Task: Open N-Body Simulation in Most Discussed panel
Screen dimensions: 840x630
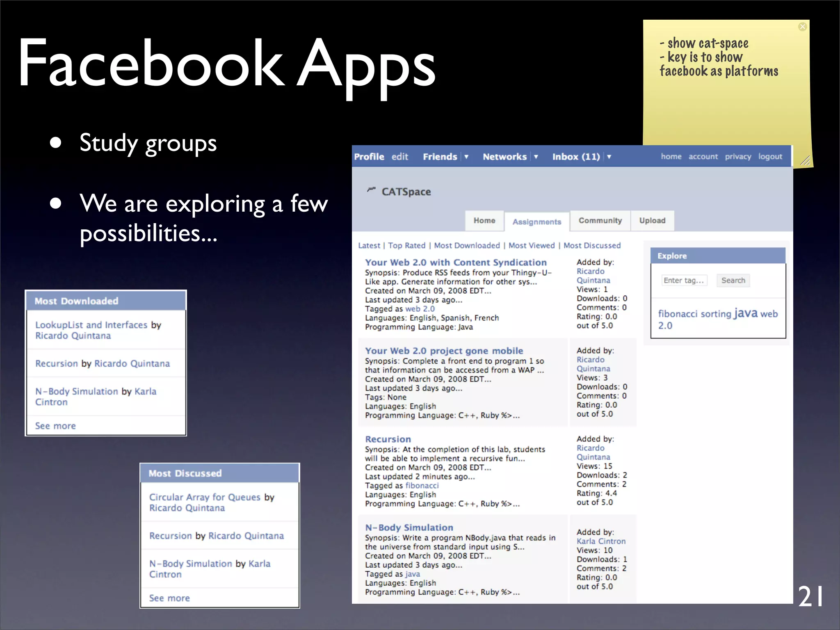Action: (191, 564)
